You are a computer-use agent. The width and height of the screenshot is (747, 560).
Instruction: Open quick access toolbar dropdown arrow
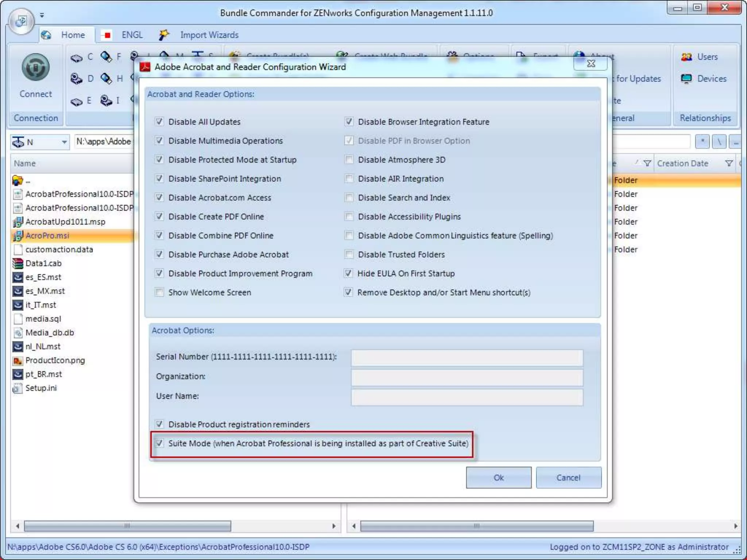pos(42,15)
